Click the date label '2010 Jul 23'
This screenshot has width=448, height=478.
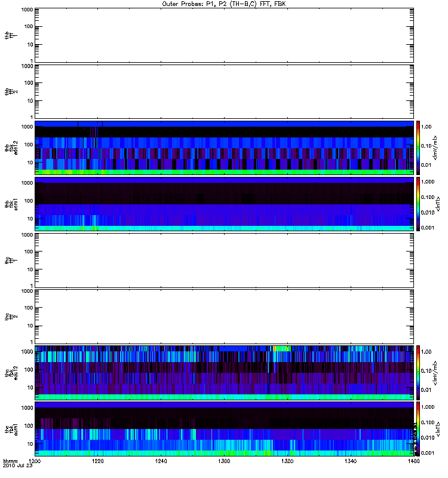tap(18, 465)
